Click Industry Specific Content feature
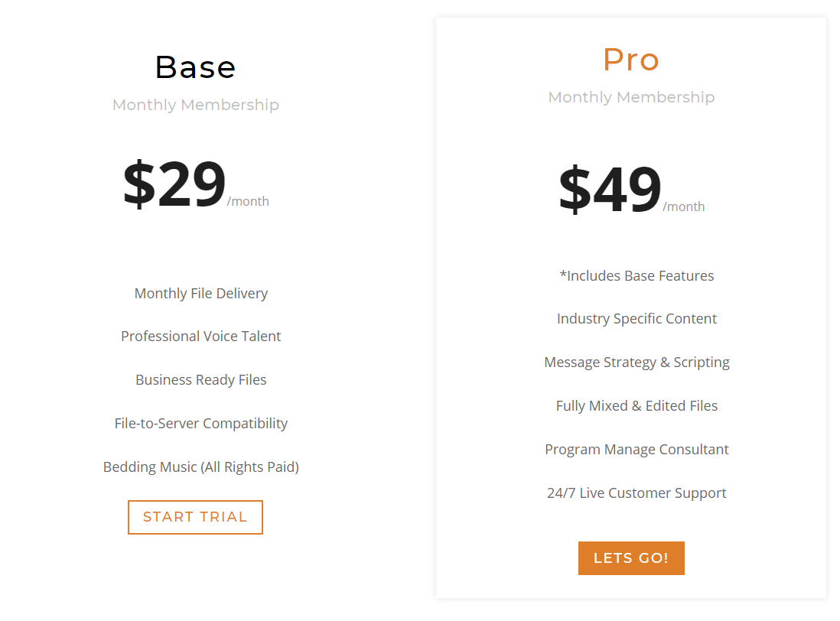Screen dimensions: 840x621 coord(637,319)
